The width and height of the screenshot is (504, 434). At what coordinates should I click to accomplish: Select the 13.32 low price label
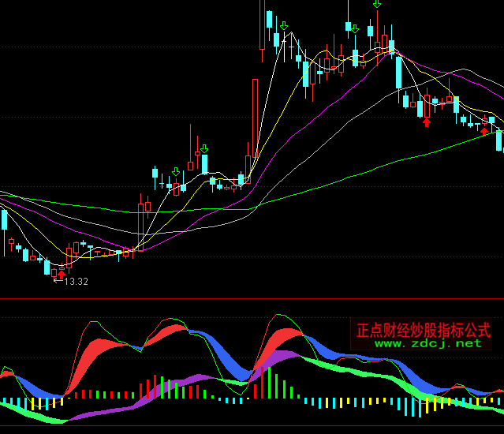coord(77,282)
